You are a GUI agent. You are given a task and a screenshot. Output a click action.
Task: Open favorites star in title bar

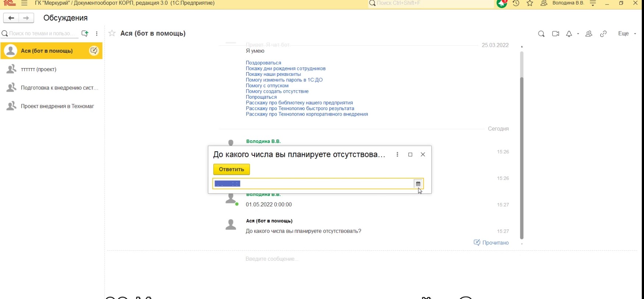pos(530,3)
